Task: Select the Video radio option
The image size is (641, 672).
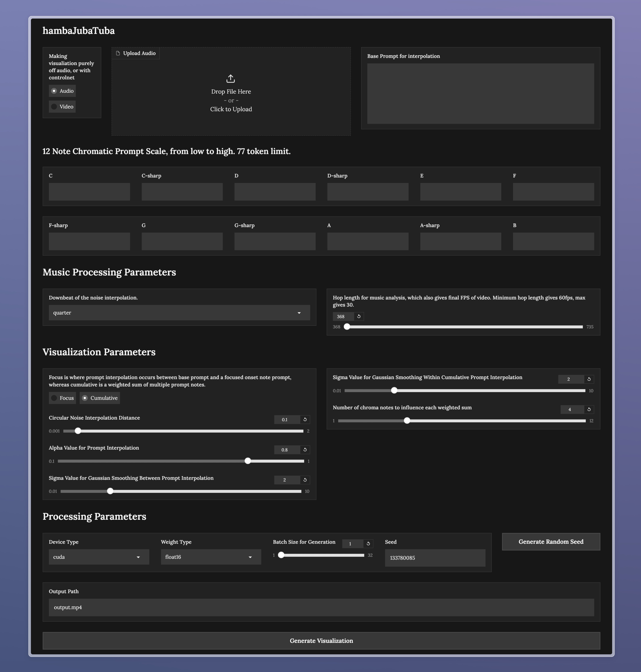Action: tap(62, 107)
